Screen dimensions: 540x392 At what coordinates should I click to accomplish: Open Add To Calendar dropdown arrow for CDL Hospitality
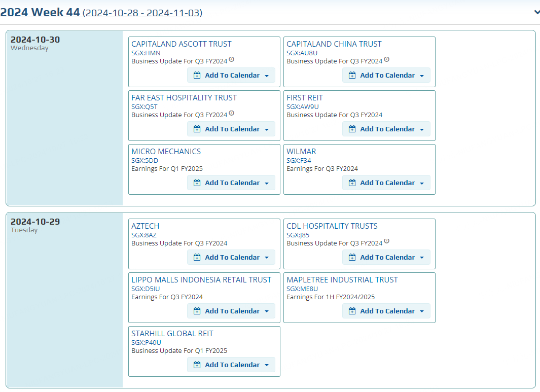click(422, 258)
